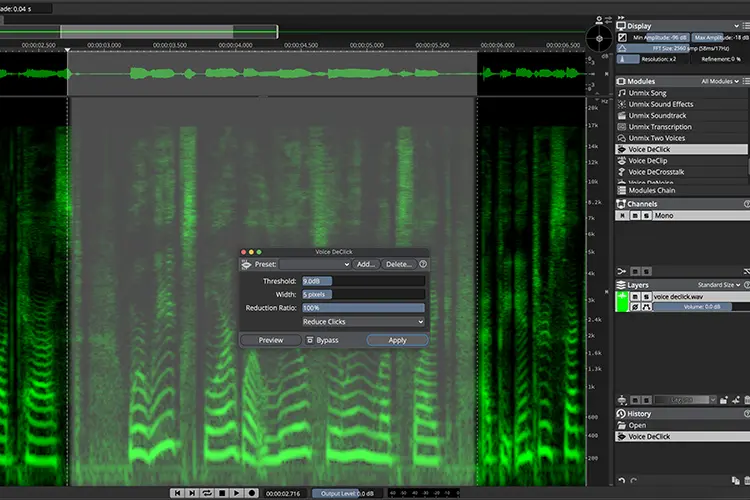
Task: Toggle the Bypass option in Voice DeClick
Action: click(x=322, y=340)
